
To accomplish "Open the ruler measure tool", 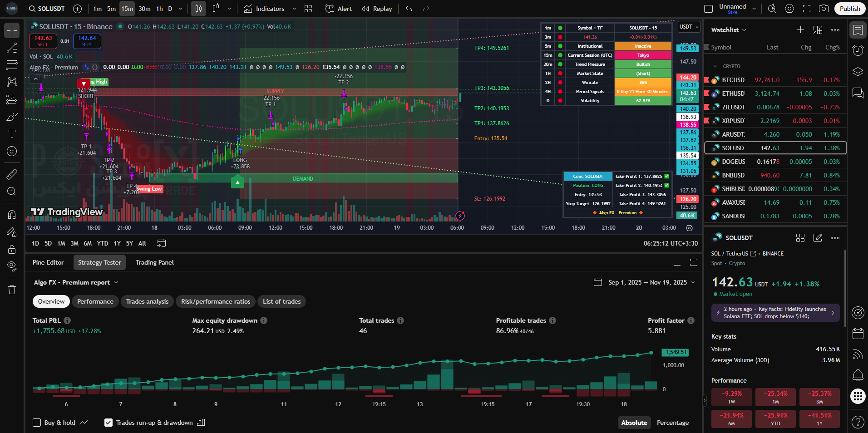I will [12, 174].
